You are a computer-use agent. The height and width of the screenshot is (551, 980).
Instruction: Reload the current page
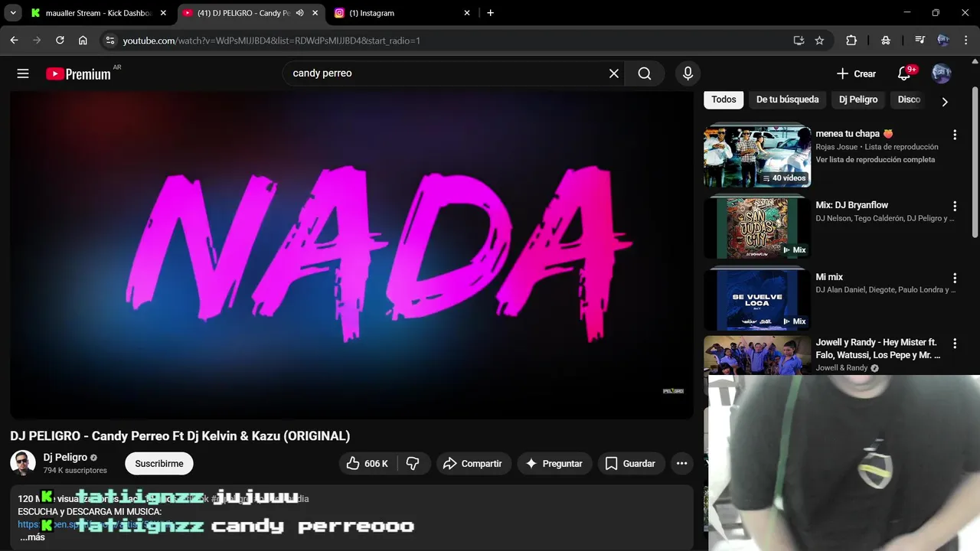(60, 41)
